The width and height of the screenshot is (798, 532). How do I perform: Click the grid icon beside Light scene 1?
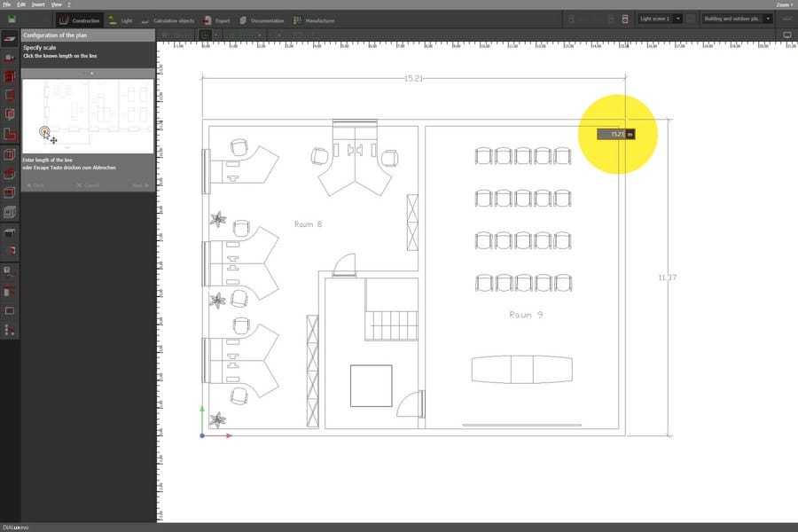click(691, 19)
